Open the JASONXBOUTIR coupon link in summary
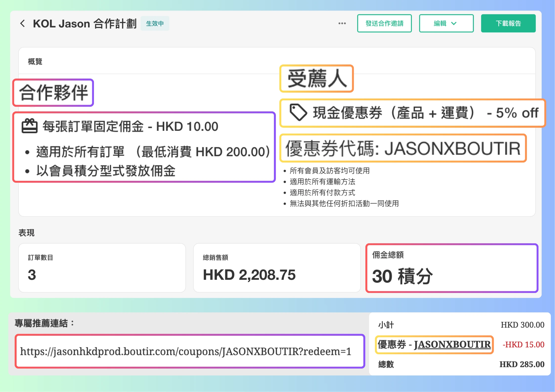 click(452, 344)
